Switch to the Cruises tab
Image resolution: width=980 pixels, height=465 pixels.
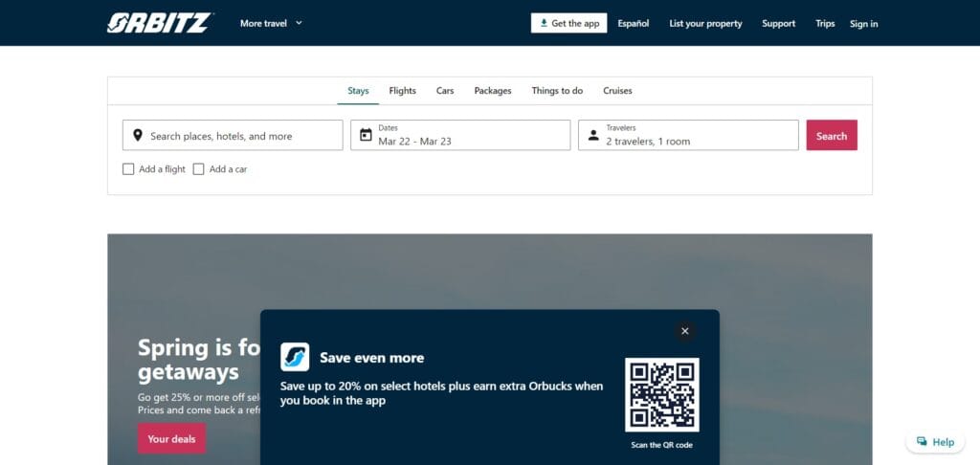pyautogui.click(x=617, y=91)
